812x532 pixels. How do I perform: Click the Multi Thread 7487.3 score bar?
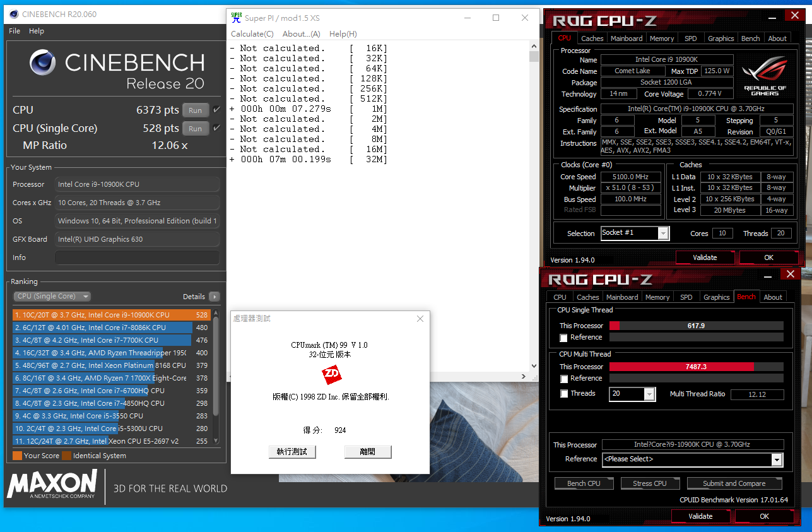click(x=696, y=367)
